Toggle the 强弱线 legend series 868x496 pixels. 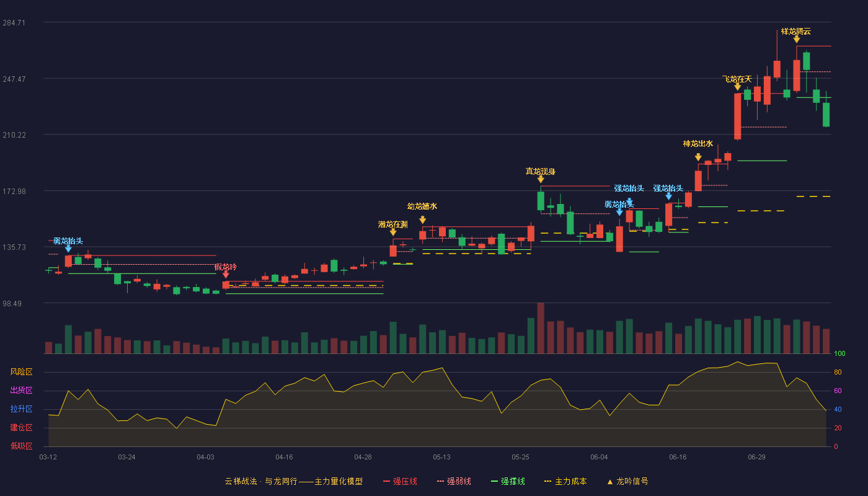pyautogui.click(x=454, y=481)
